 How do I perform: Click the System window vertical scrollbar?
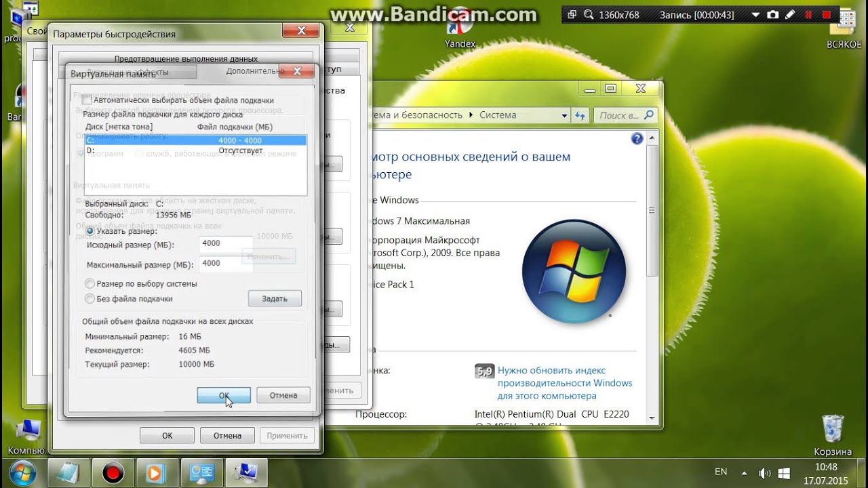[x=653, y=210]
